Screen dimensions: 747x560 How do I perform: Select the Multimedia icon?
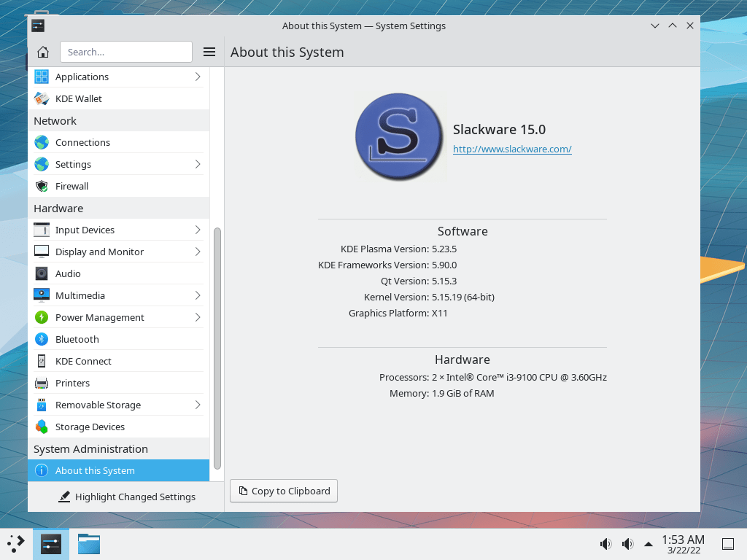tap(42, 296)
